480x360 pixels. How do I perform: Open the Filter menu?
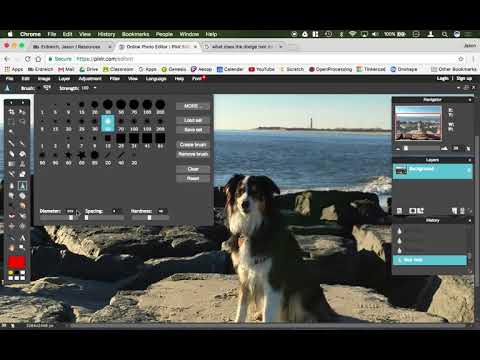115,79
